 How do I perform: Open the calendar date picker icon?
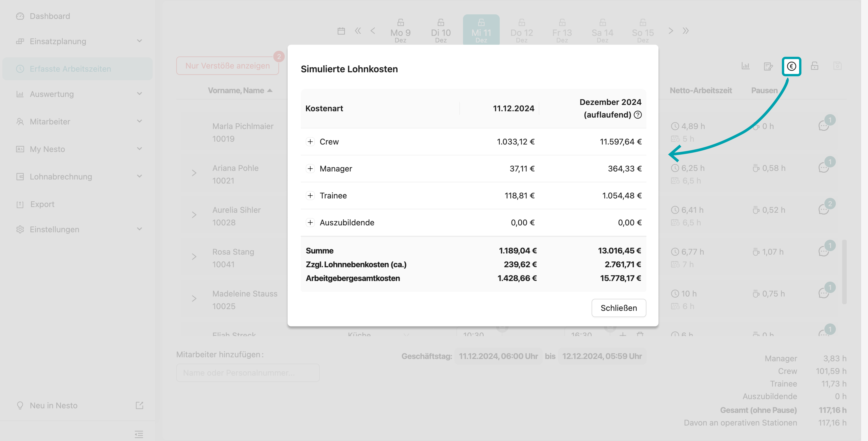tap(341, 31)
